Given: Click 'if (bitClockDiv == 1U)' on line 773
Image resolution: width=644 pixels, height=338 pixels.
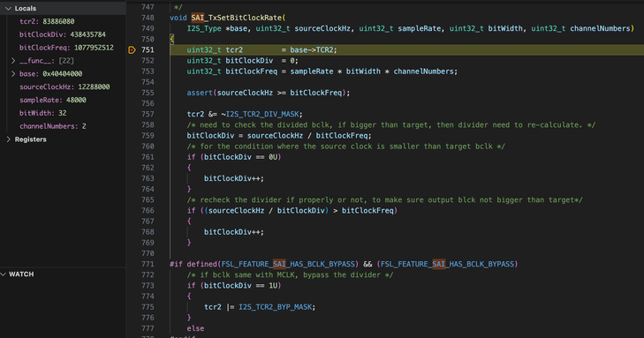Looking at the screenshot, I should (x=234, y=286).
